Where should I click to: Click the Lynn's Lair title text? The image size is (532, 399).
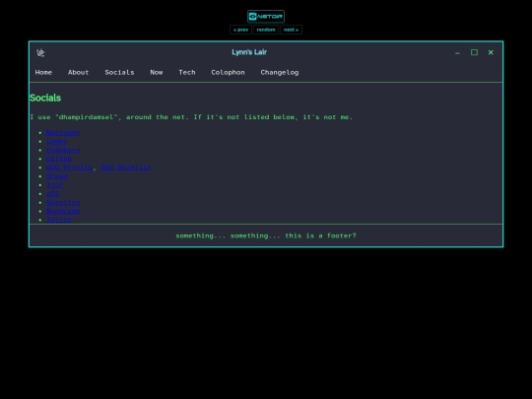[x=249, y=52]
